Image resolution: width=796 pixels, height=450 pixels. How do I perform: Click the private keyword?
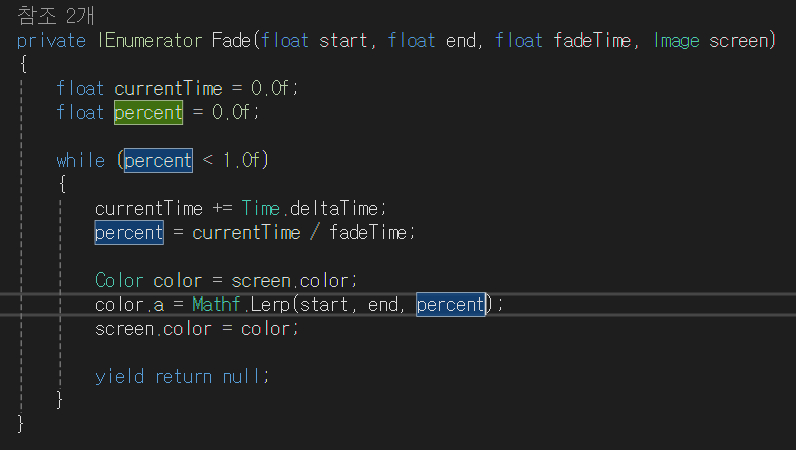point(51,41)
